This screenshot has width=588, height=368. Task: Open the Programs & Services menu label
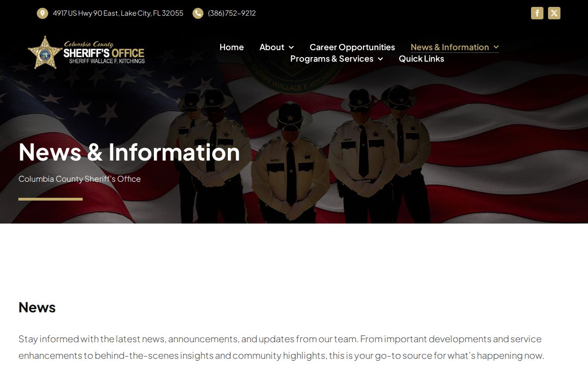point(332,58)
